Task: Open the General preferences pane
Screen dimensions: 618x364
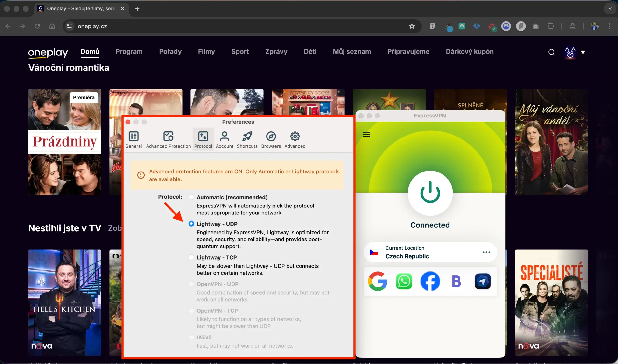Action: point(133,139)
